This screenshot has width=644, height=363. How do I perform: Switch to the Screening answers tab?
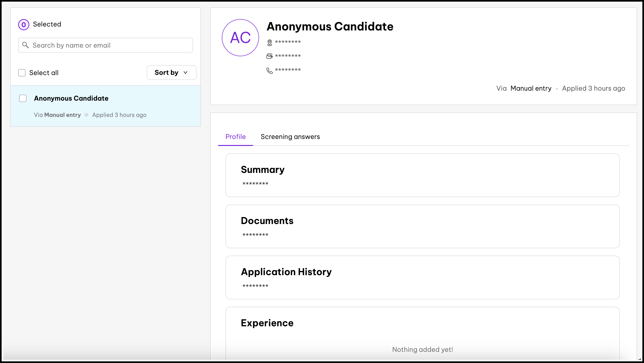pos(290,137)
